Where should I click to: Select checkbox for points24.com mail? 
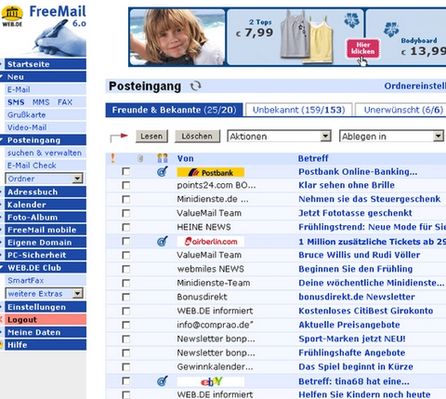point(126,185)
